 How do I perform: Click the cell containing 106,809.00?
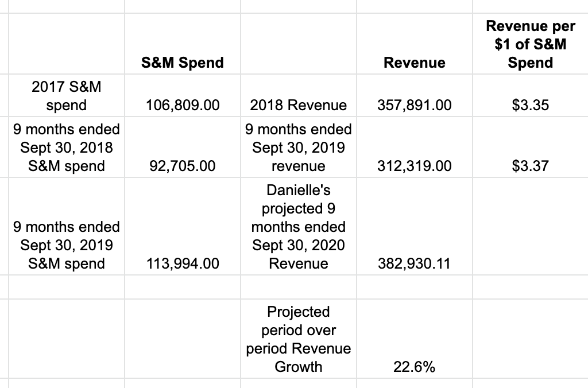click(182, 96)
